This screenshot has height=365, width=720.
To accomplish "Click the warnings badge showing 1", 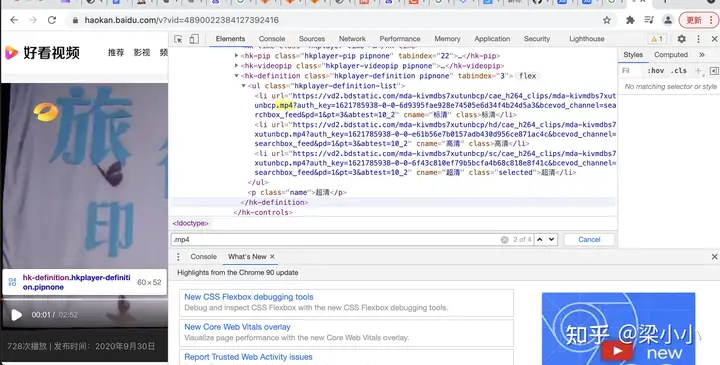I will pyautogui.click(x=657, y=39).
